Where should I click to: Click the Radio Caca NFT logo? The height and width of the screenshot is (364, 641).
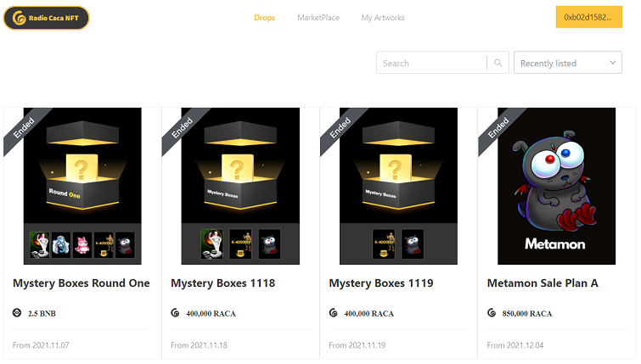tap(46, 18)
